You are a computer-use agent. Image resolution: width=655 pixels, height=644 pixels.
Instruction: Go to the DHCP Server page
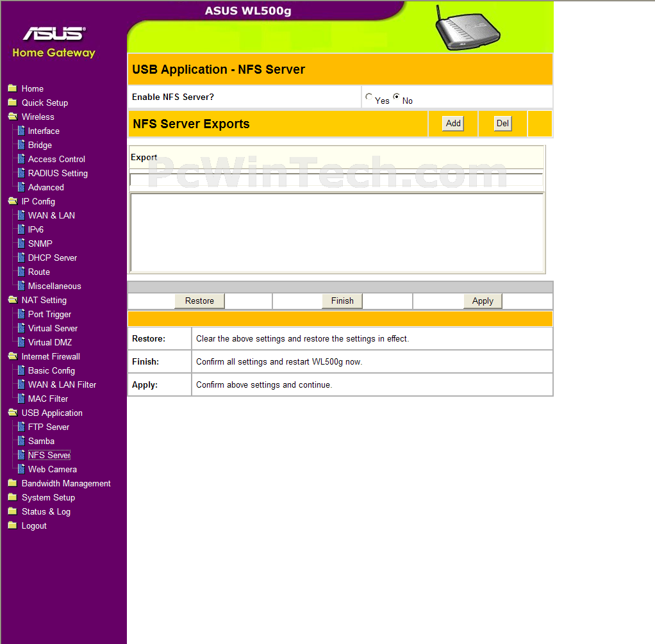(53, 258)
